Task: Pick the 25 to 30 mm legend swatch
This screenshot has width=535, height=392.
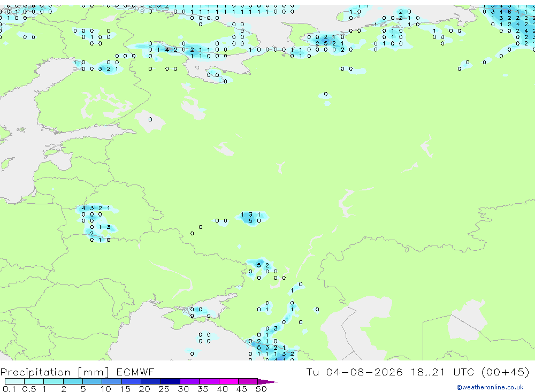Action: coord(171,381)
